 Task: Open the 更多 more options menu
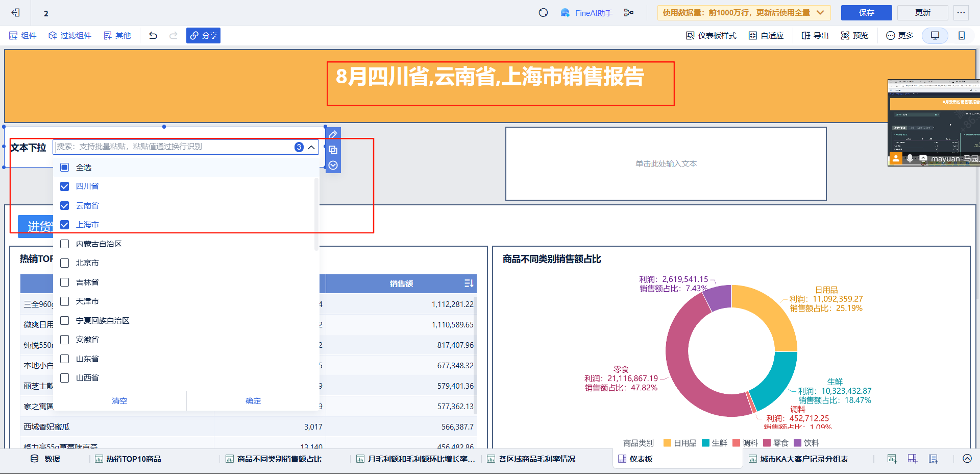coord(900,35)
